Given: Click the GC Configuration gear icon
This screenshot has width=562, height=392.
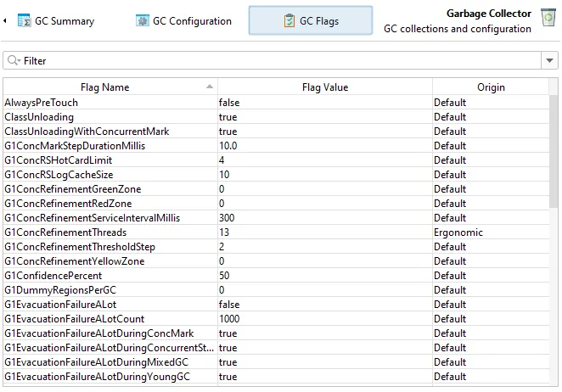Looking at the screenshot, I should coord(143,20).
